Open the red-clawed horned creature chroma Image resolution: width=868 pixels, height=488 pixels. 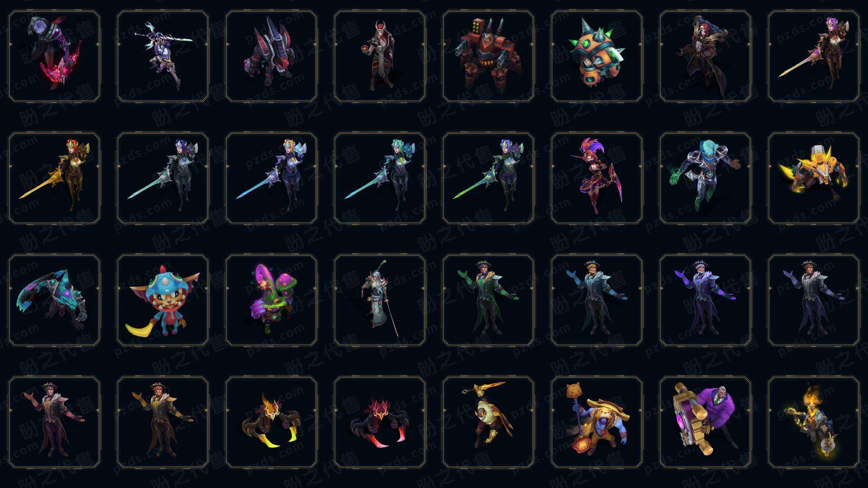coord(380,422)
